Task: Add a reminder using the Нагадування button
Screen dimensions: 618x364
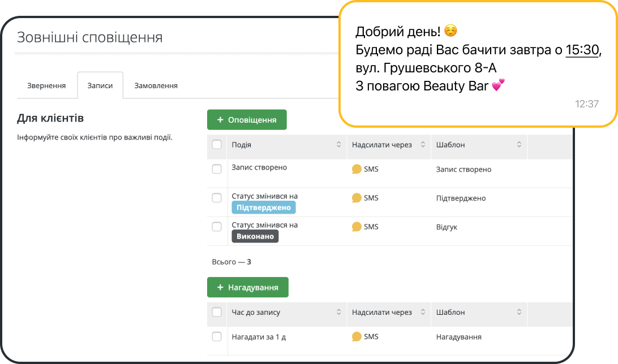Action: pos(248,287)
